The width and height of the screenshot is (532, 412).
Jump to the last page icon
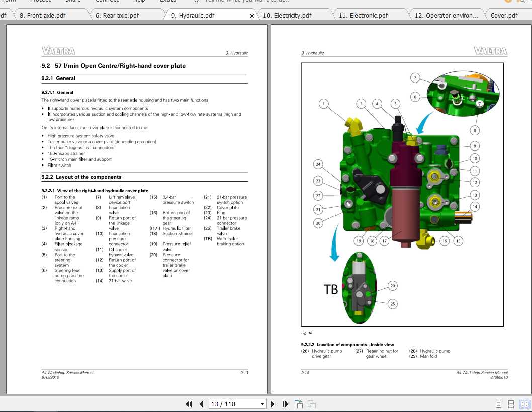285,404
